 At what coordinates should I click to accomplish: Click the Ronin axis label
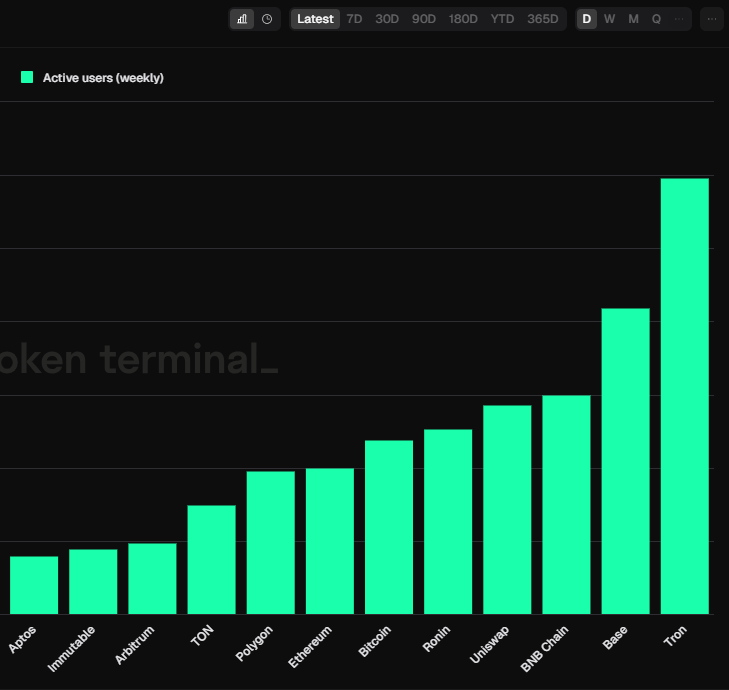(x=437, y=638)
